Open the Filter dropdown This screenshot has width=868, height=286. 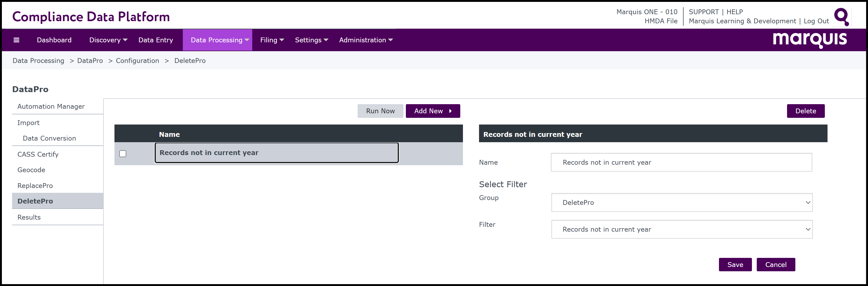[x=681, y=229]
